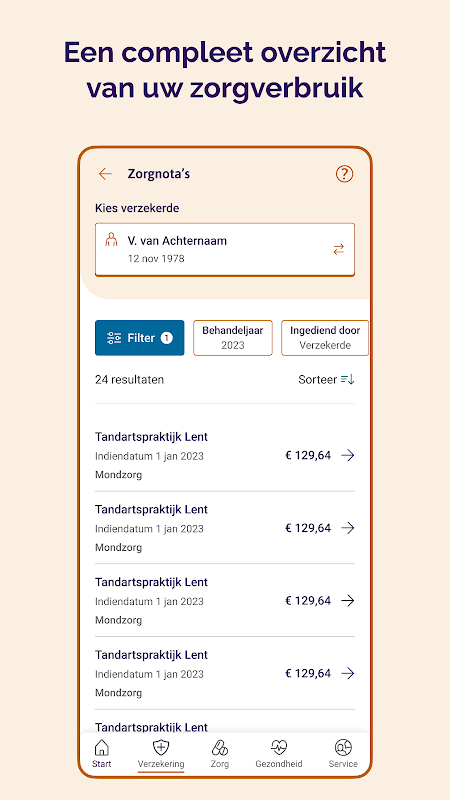The width and height of the screenshot is (450, 800).
Task: Change the Ingediend door Verzekerde filter chip
Action: (325, 338)
